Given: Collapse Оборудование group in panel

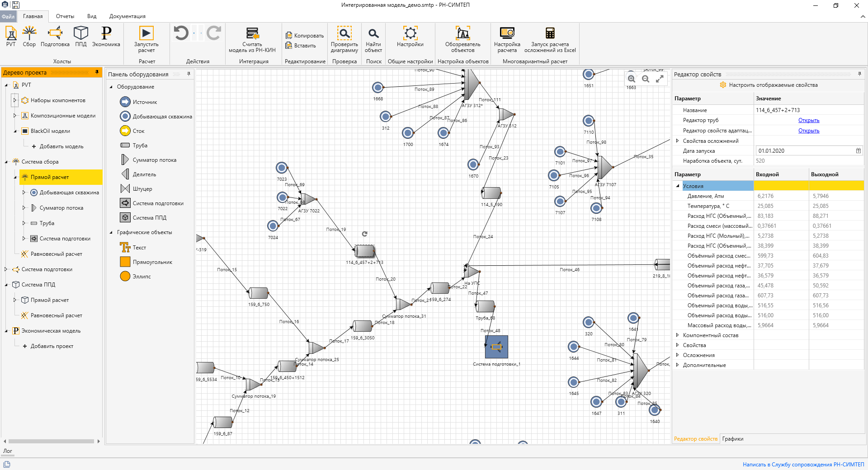Looking at the screenshot, I should [111, 87].
